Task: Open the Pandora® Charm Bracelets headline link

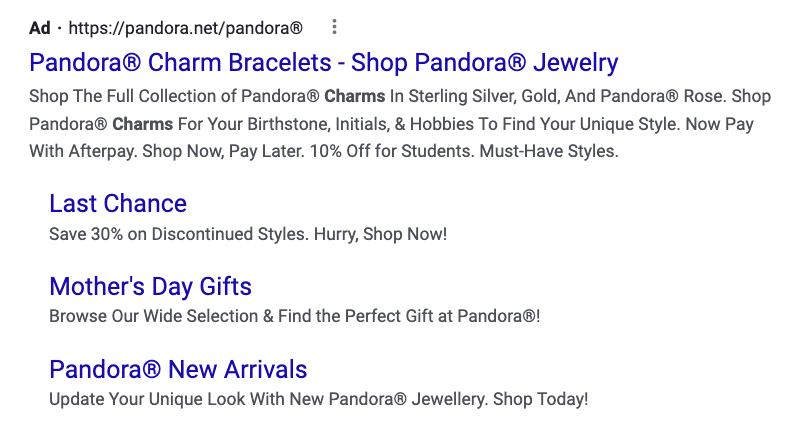Action: tap(324, 63)
